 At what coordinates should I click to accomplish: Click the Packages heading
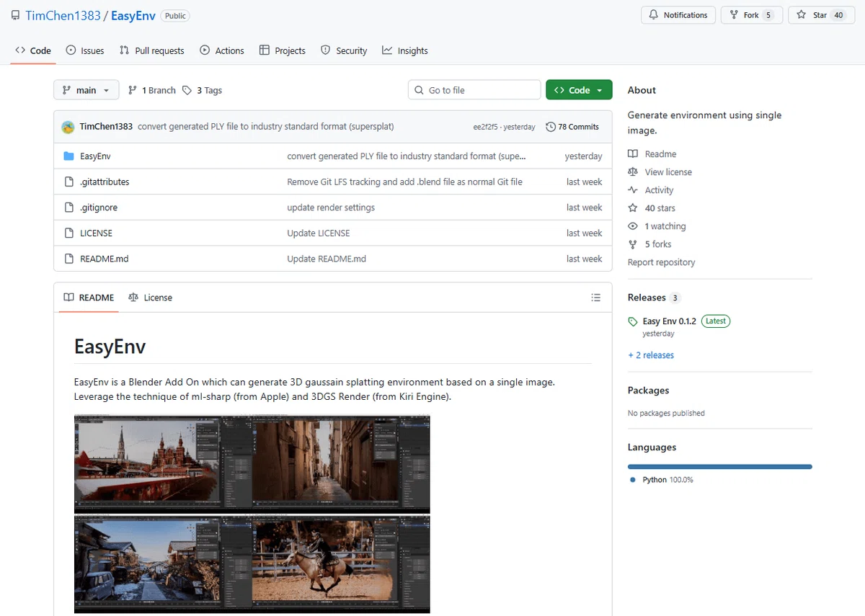649,390
